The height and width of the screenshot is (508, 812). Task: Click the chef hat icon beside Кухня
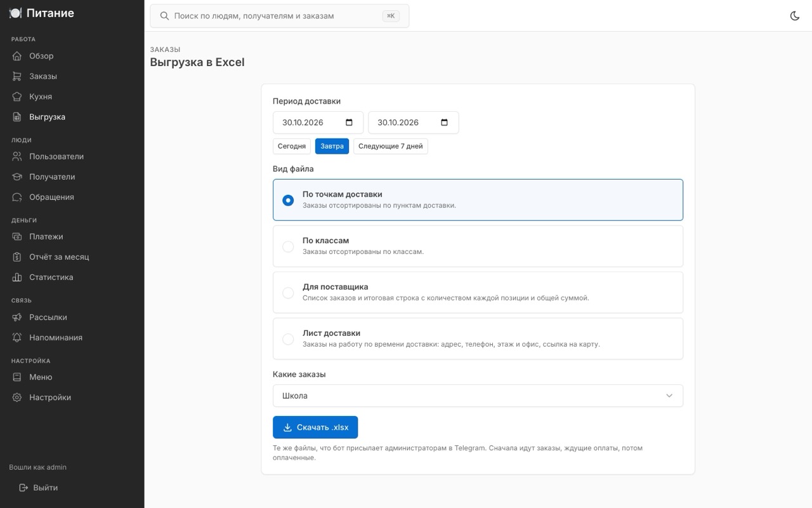[x=17, y=97]
